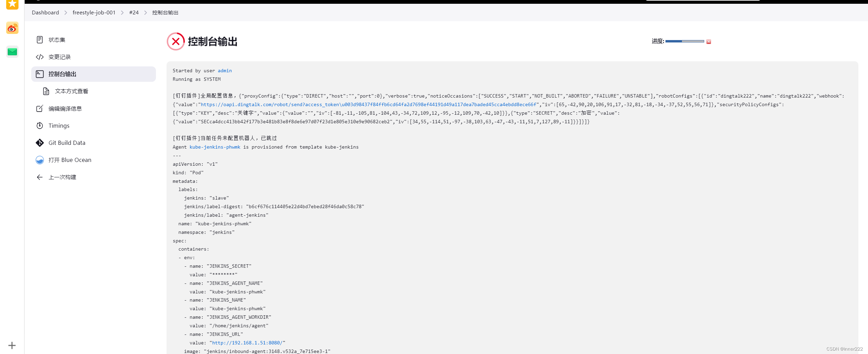Click the 编辑编译信息 edit pencil icon
This screenshot has height=354, width=868.
(40, 109)
